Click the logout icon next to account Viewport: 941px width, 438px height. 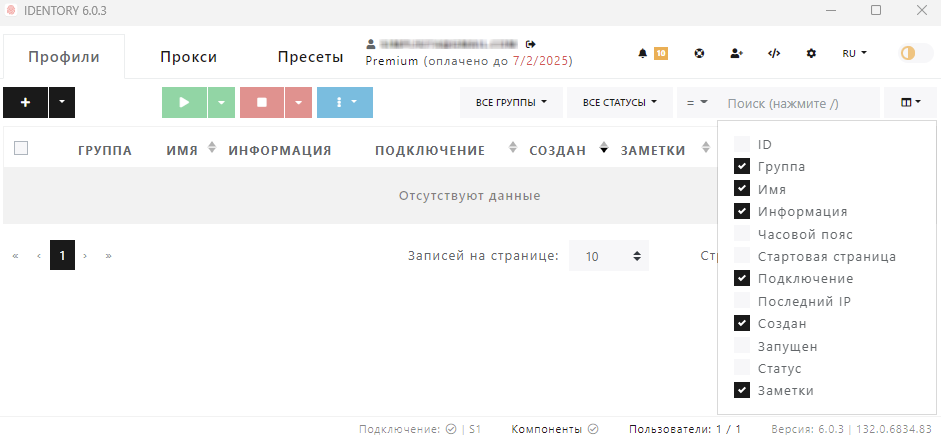(x=531, y=44)
